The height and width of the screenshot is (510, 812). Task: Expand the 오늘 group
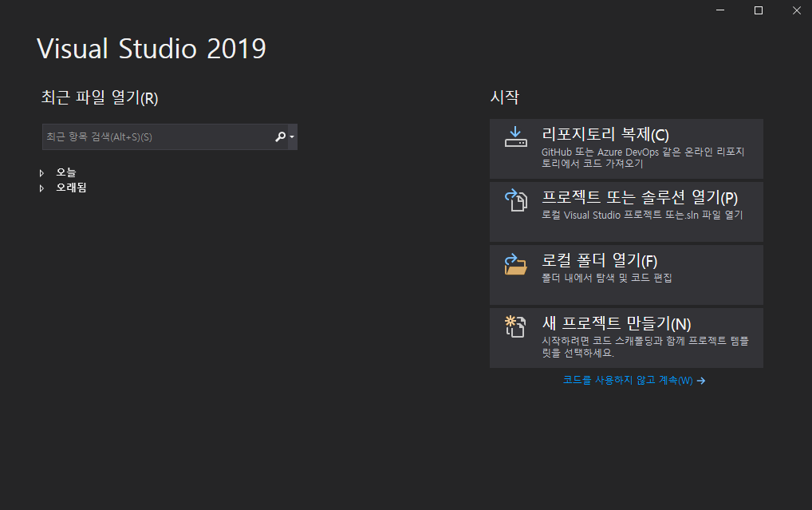click(x=42, y=172)
